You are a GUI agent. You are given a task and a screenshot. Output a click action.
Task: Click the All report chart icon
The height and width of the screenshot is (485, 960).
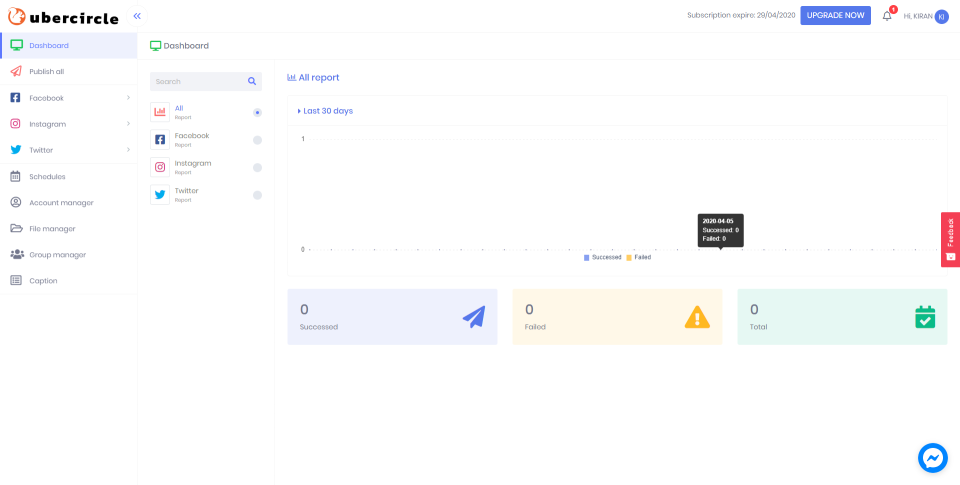coord(160,112)
